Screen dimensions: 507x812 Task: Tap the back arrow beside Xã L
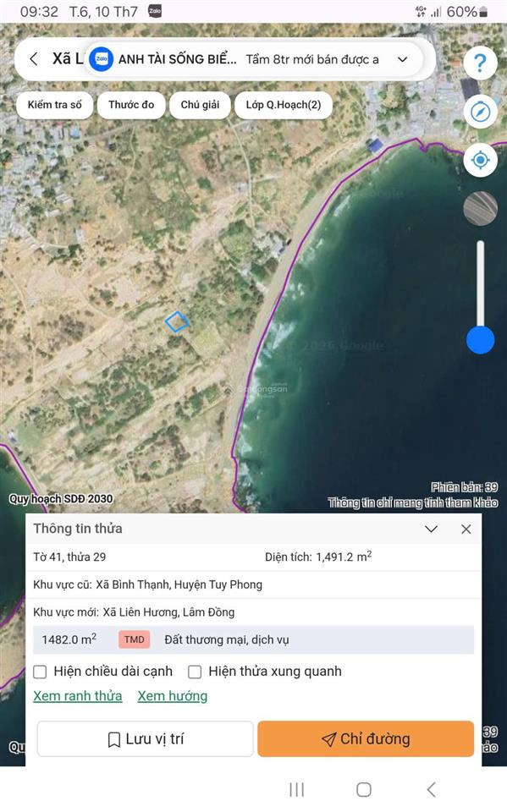pyautogui.click(x=34, y=59)
